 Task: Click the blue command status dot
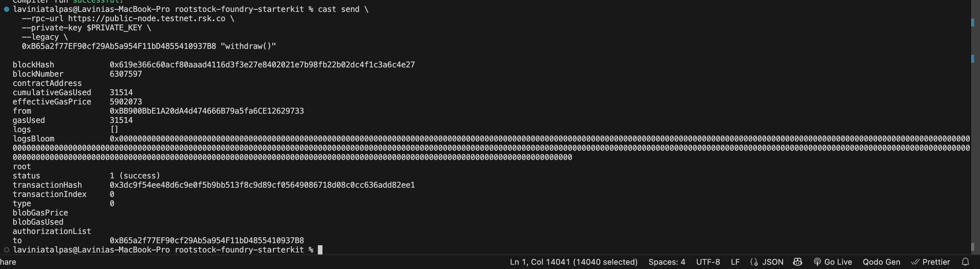pyautogui.click(x=7, y=9)
